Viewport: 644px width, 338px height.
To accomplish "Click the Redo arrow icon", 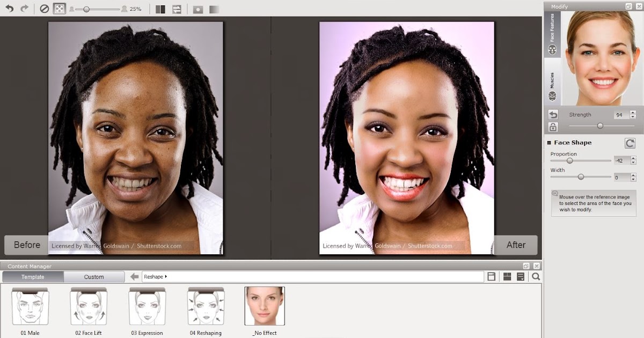I will (x=24, y=9).
